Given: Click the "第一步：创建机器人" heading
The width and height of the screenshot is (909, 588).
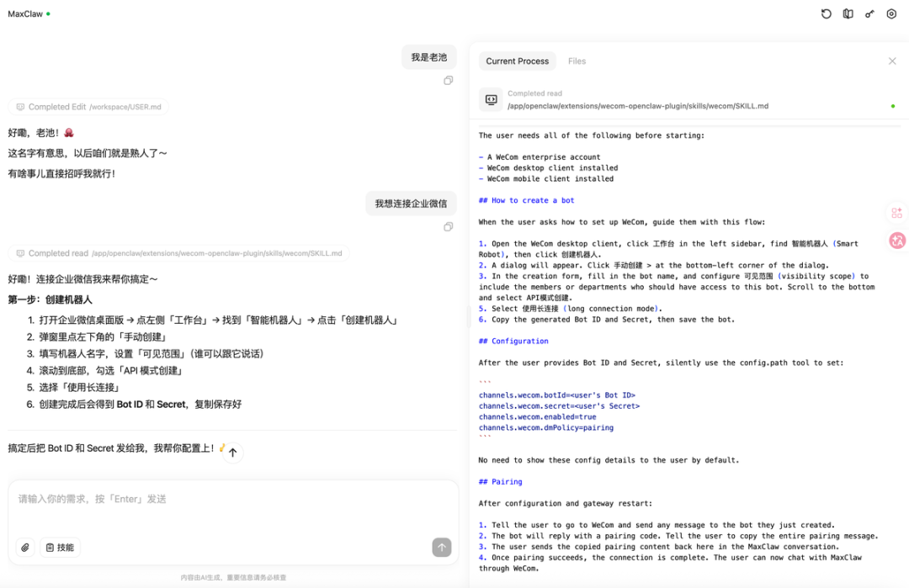Looking at the screenshot, I should tap(50, 299).
